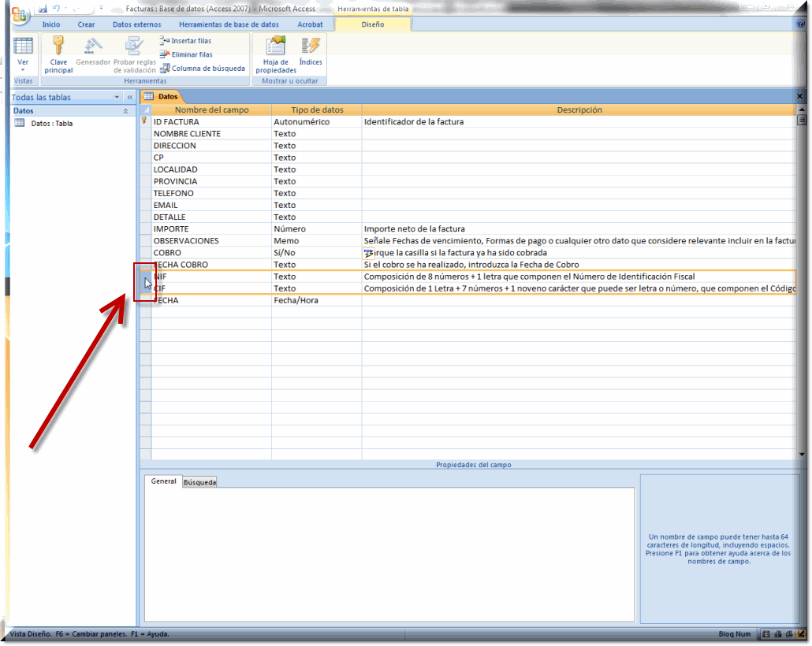Open the Crear ribbon tab
Viewport: 812px width, 646px height.
[86, 24]
